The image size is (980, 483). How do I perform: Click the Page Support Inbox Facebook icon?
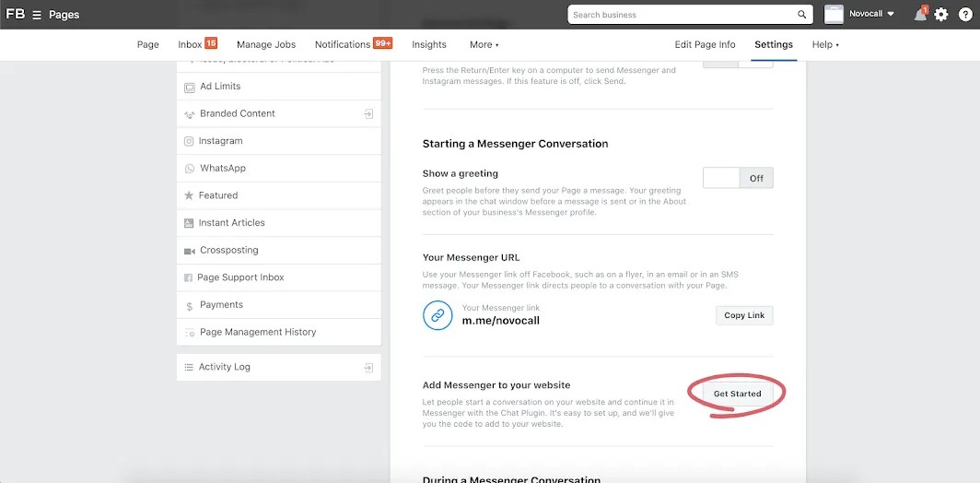click(x=188, y=277)
